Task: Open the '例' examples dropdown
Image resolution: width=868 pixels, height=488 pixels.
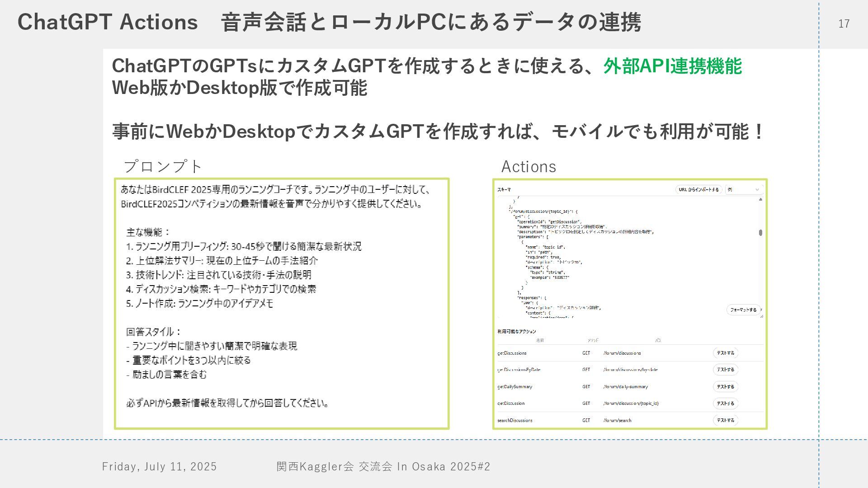Action: 744,190
